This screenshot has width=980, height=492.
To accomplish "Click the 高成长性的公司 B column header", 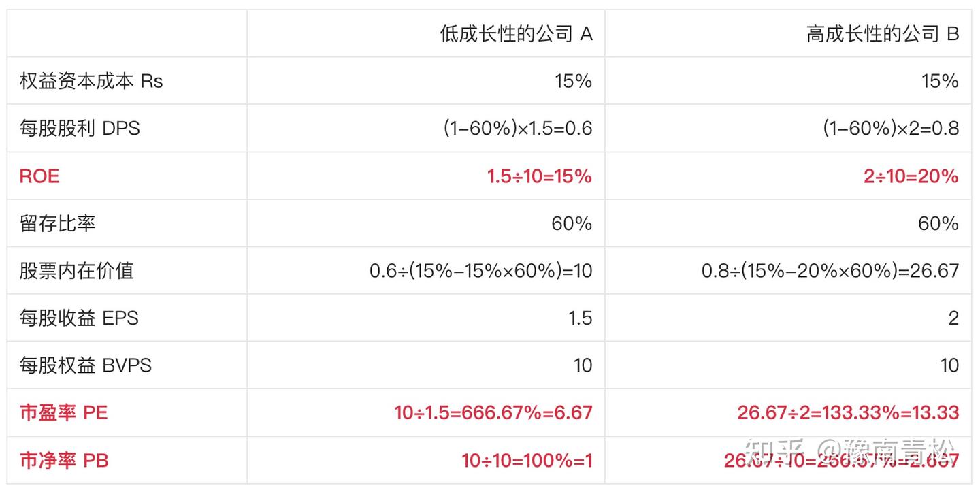I will pyautogui.click(x=882, y=34).
